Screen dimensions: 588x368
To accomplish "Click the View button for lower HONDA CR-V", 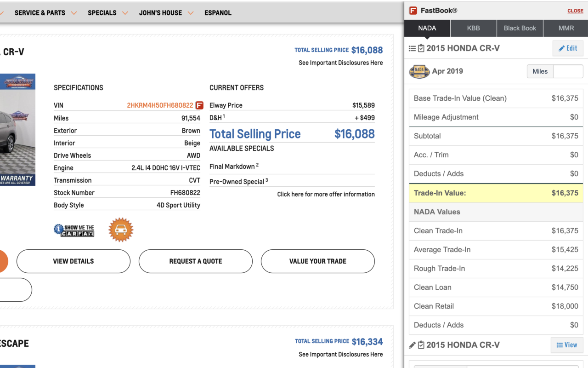I will pos(567,345).
